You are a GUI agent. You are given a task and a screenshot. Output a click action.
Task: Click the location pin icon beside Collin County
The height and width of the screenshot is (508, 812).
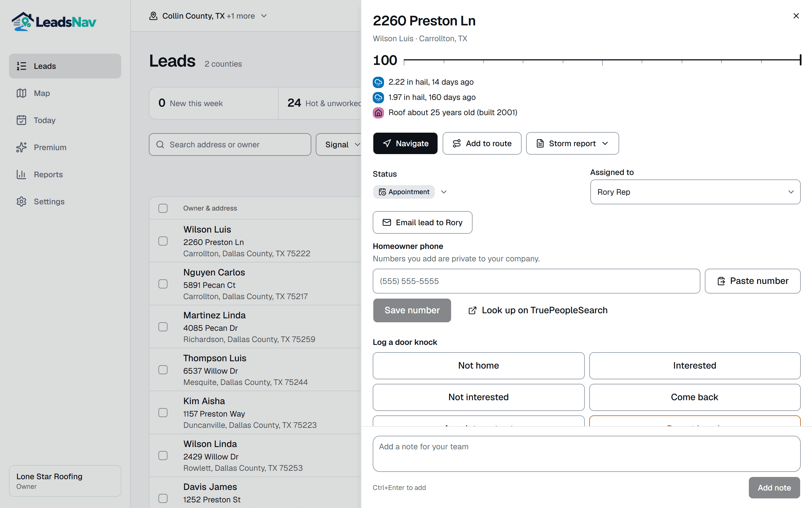(x=153, y=16)
